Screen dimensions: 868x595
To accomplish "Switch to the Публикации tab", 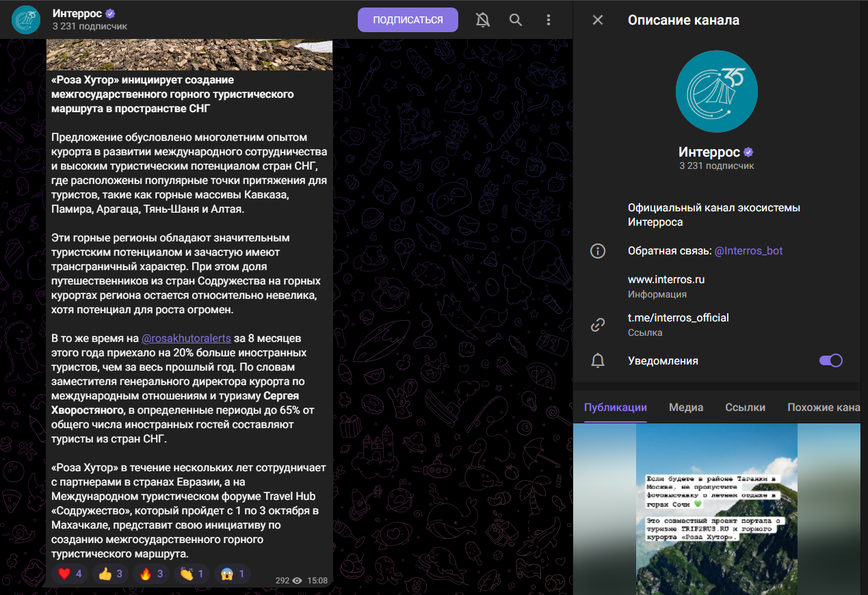I will 616,407.
